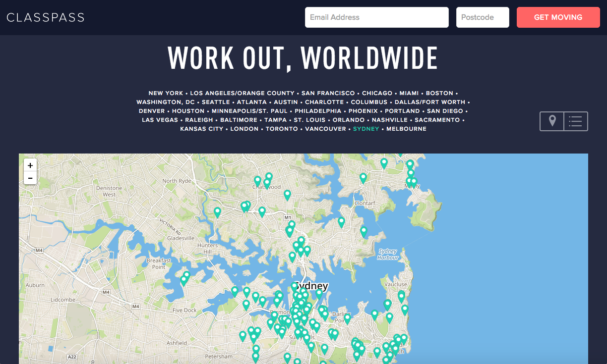Click the ClassPass logo

(x=46, y=17)
